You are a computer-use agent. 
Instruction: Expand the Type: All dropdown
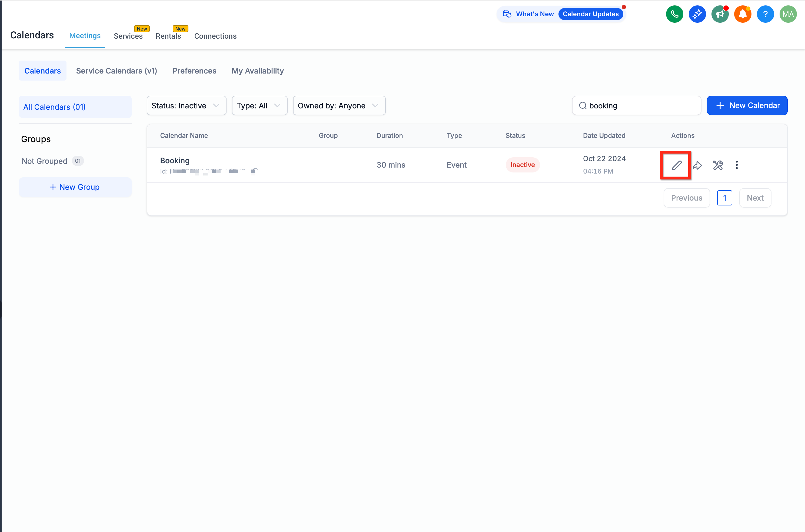(x=259, y=105)
